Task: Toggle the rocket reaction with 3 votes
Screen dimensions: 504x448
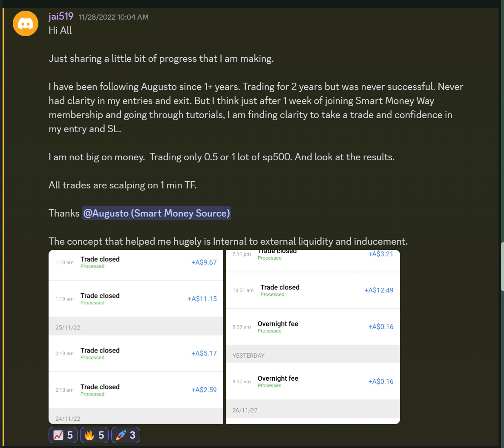Action: point(125,435)
